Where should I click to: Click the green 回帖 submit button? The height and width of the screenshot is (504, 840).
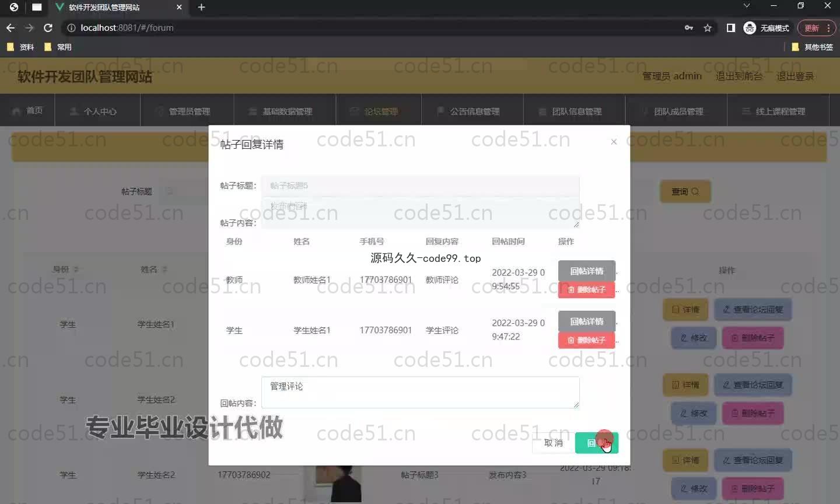point(596,443)
